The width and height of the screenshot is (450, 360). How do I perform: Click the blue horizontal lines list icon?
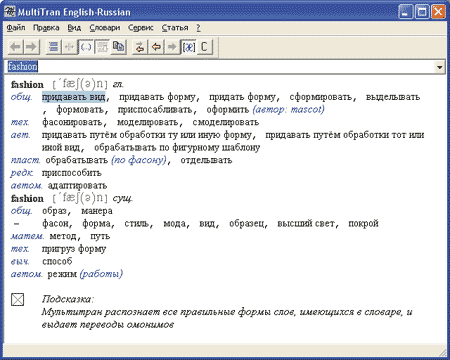click(x=53, y=47)
